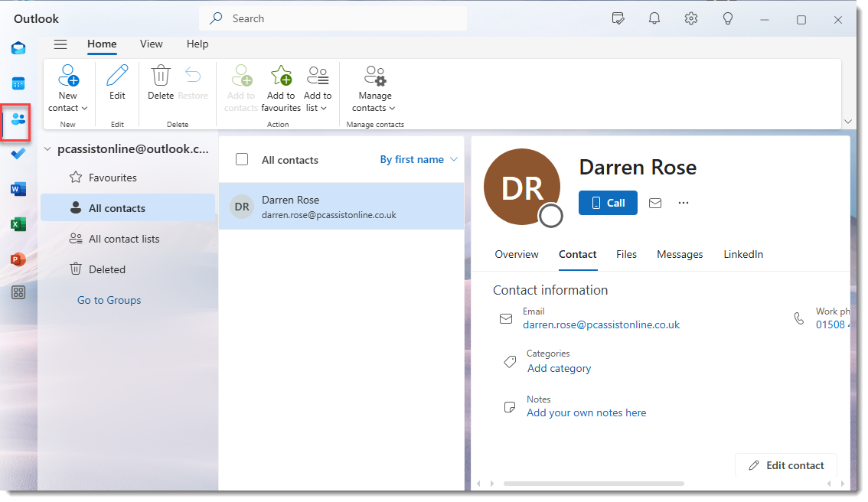Follow the Go to Groups link
The height and width of the screenshot is (502, 868).
point(109,300)
